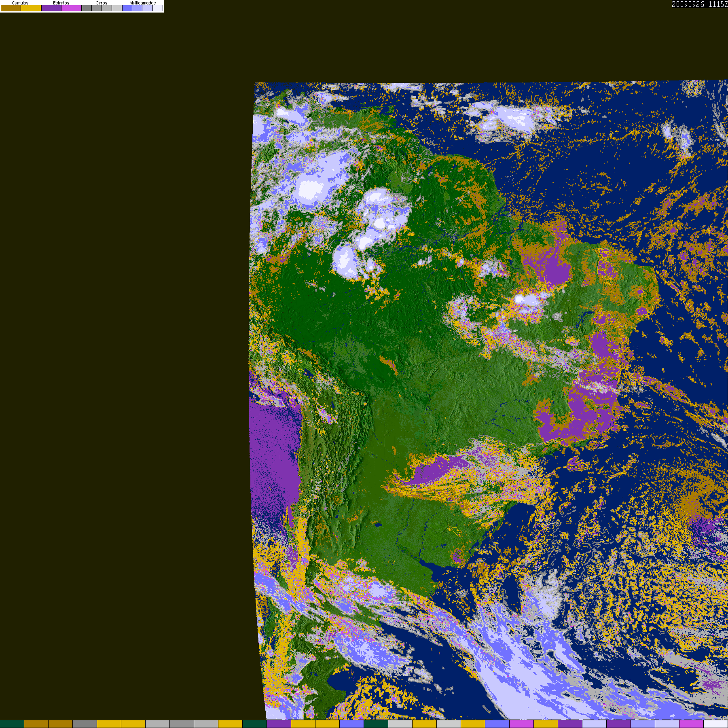Click the darkest grey Cirros legend swatch

click(x=87, y=8)
